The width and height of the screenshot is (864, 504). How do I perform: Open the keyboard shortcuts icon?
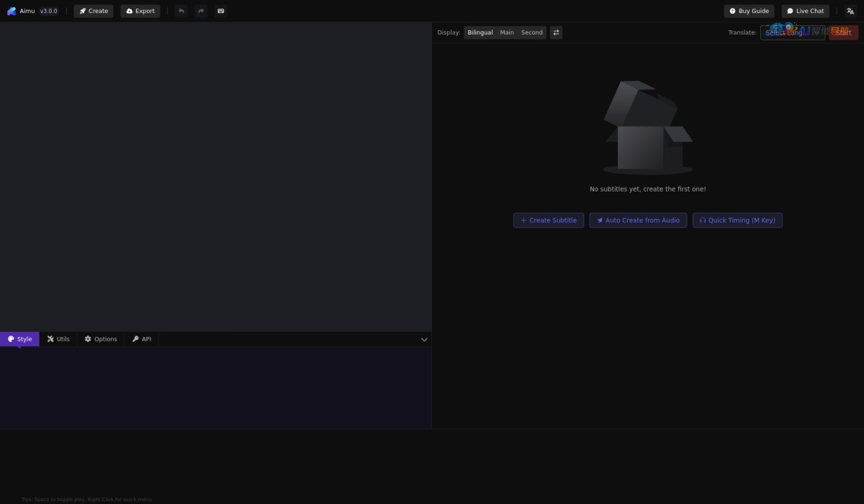pyautogui.click(x=221, y=11)
